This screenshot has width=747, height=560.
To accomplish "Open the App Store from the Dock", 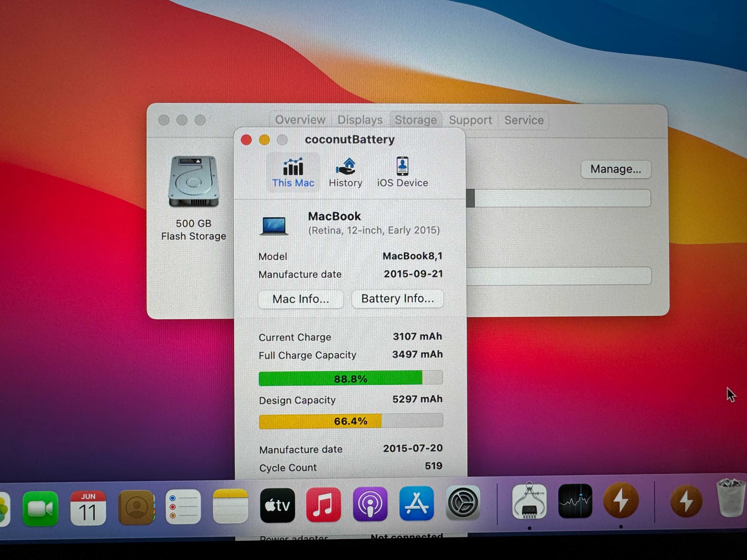I will pos(416,503).
